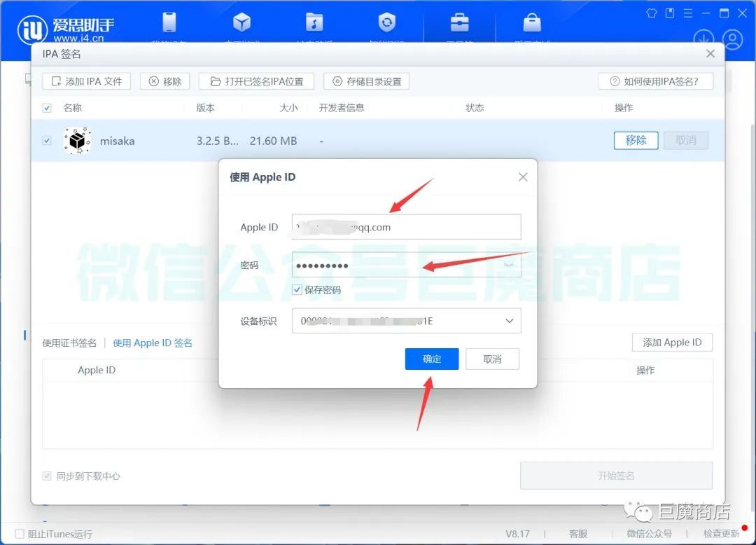Click the misaka app box icon
Screen dimensions: 756x545
pos(77,141)
